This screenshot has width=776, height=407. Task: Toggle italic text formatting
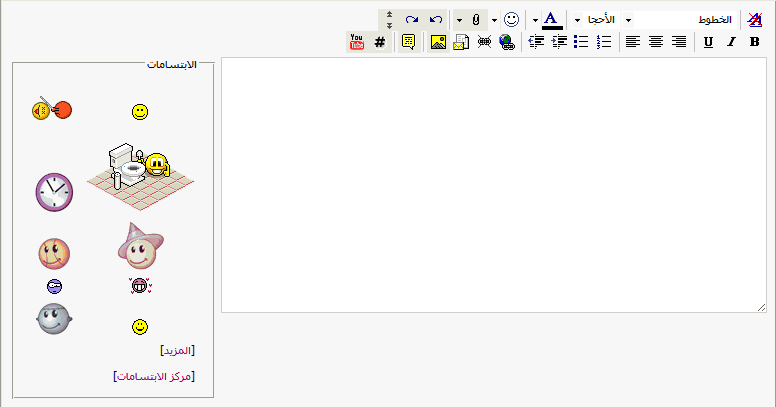click(x=731, y=42)
